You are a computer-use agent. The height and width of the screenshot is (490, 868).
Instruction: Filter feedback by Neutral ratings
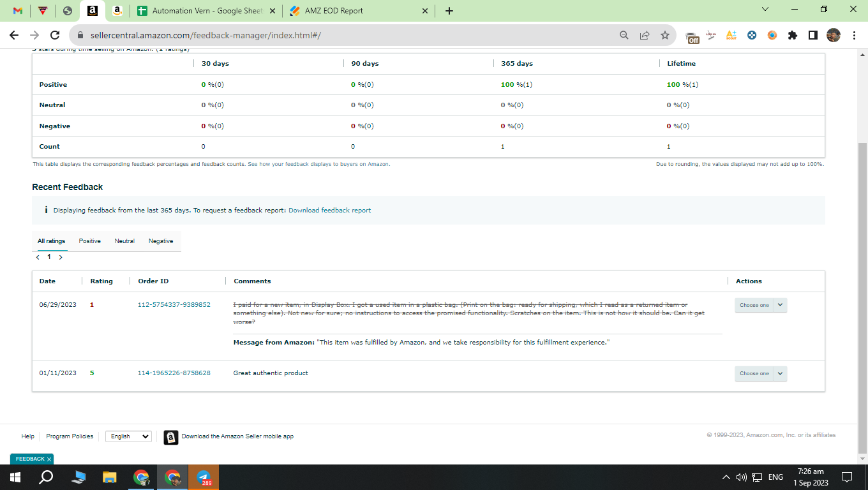124,241
